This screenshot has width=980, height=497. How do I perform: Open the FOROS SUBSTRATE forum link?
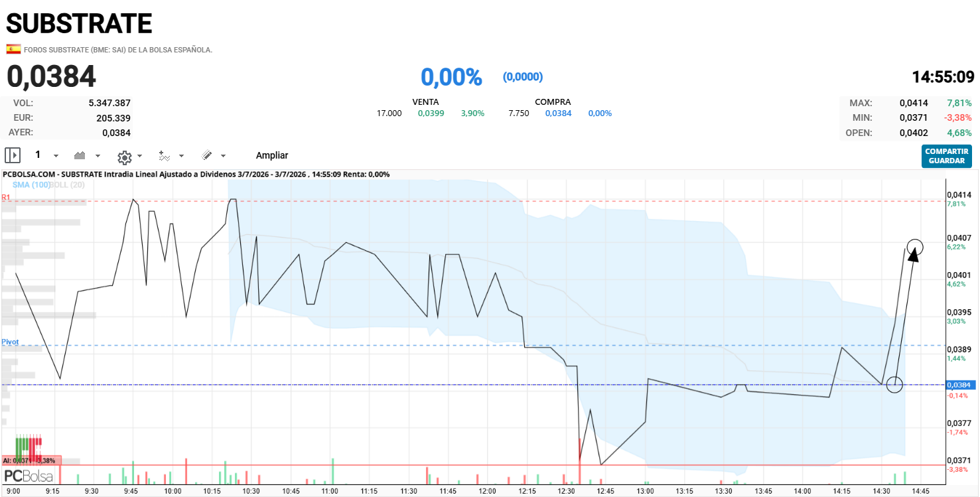pyautogui.click(x=118, y=50)
